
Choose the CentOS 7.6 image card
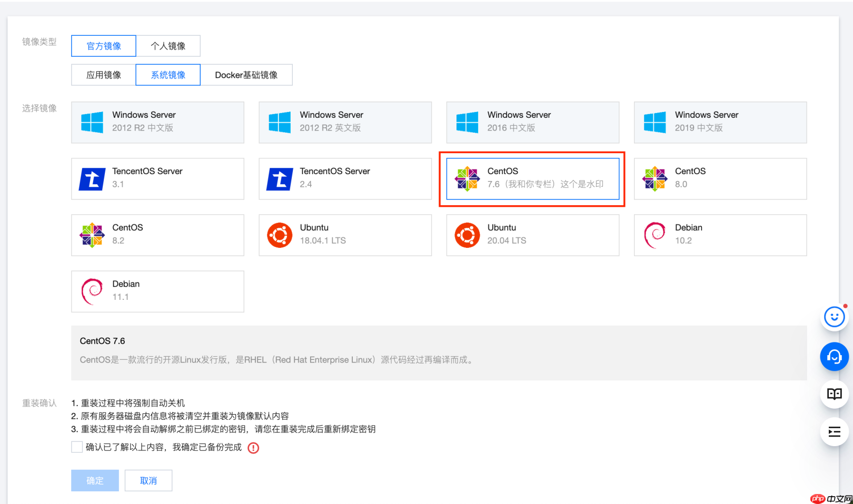(532, 179)
